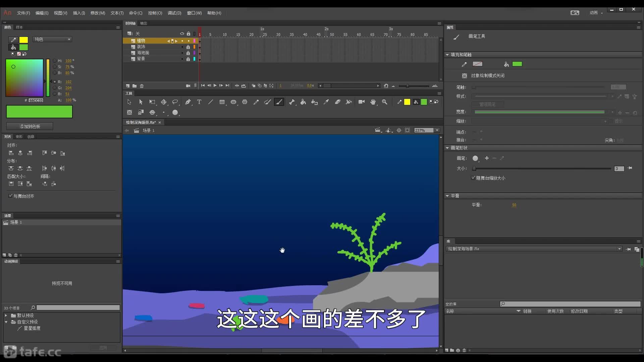Viewport: 644px width, 362px height.
Task: Select the Width tool
Action: click(349, 102)
